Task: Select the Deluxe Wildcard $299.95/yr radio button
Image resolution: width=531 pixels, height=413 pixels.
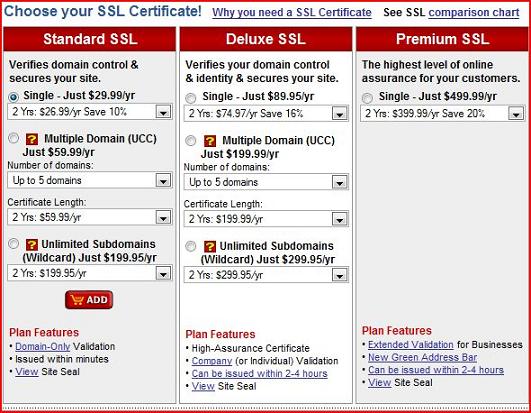Action: [191, 246]
